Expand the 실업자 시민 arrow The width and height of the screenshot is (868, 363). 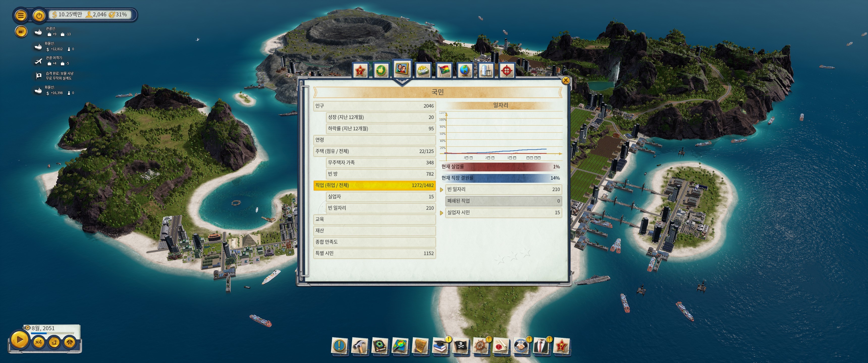tap(441, 213)
